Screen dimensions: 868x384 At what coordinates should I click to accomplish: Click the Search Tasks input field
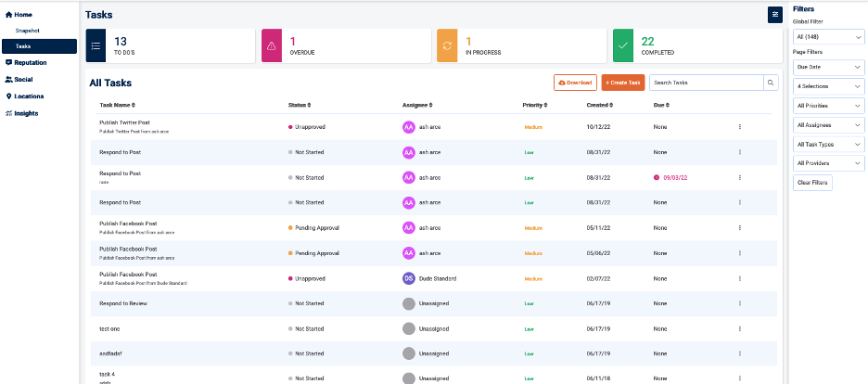pos(705,83)
